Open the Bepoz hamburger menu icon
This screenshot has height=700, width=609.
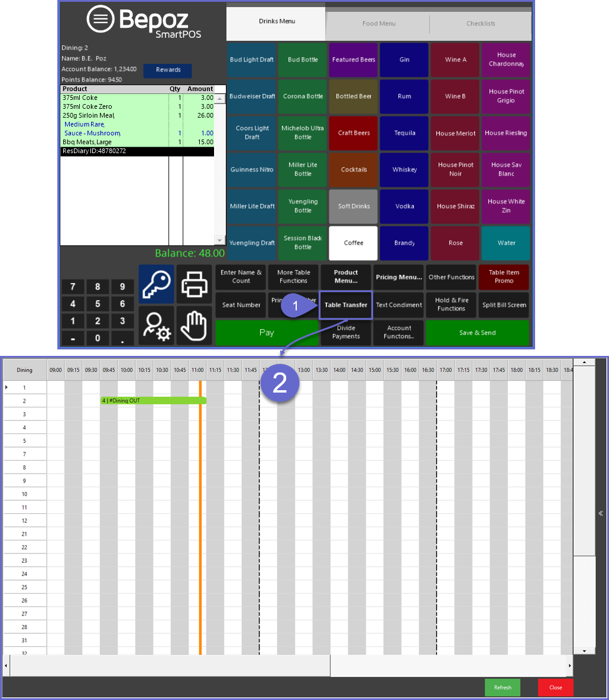(x=100, y=19)
